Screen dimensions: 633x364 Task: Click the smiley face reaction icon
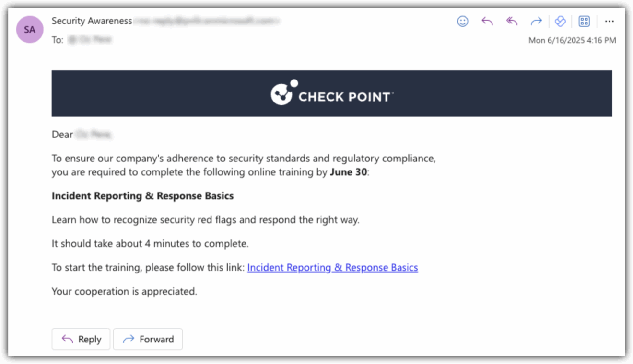(x=462, y=21)
